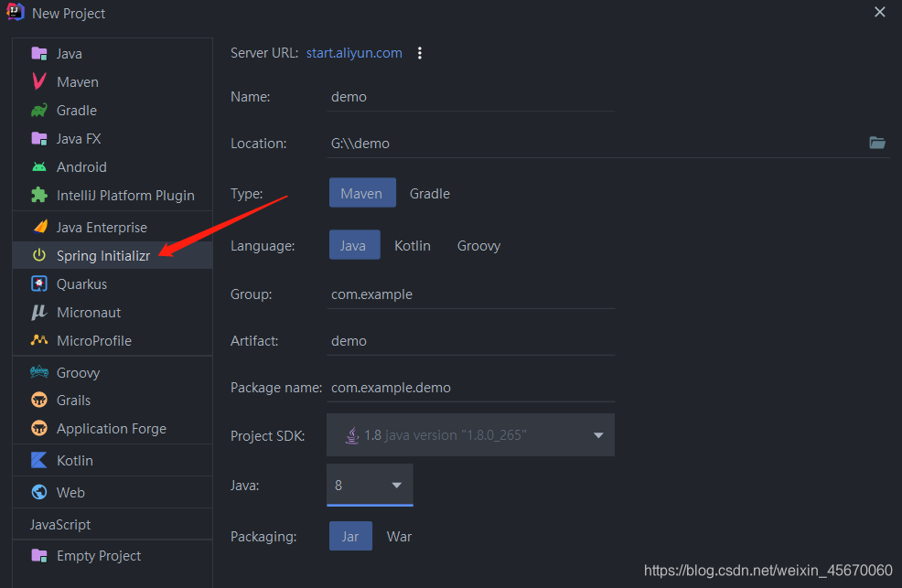902x588 pixels.
Task: Click the Quarkus label in sidebar
Action: [x=81, y=284]
